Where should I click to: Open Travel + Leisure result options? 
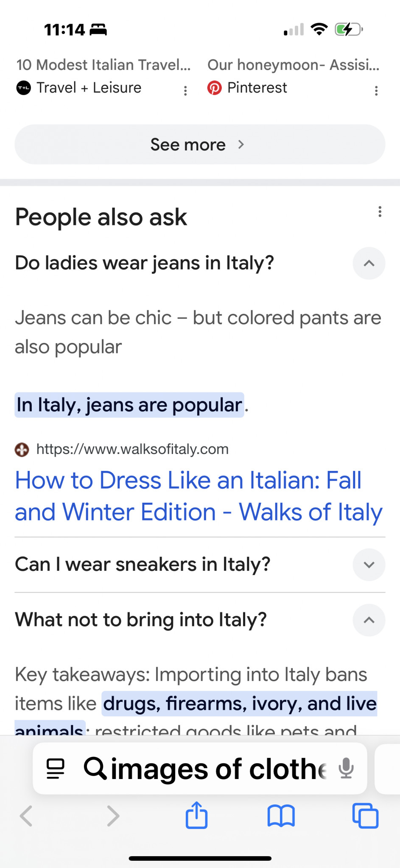pyautogui.click(x=185, y=90)
